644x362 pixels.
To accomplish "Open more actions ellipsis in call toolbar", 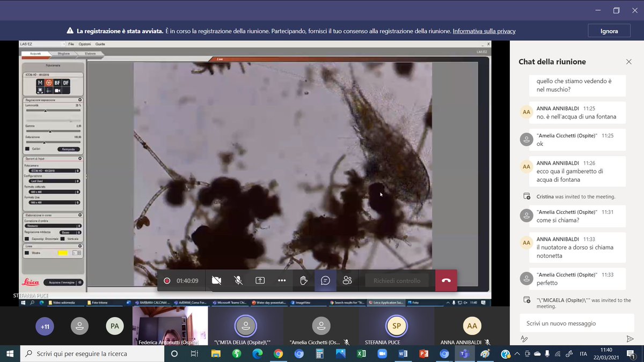I will click(x=282, y=280).
